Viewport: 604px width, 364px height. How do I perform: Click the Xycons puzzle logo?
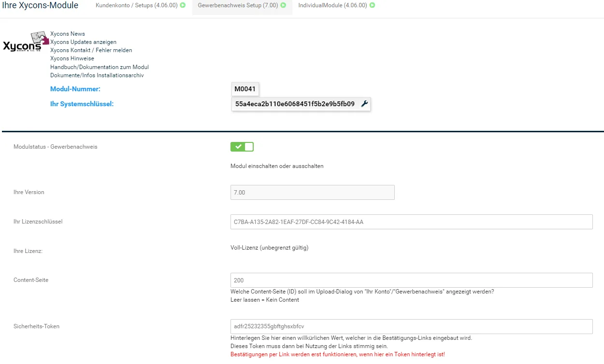pyautogui.click(x=26, y=42)
